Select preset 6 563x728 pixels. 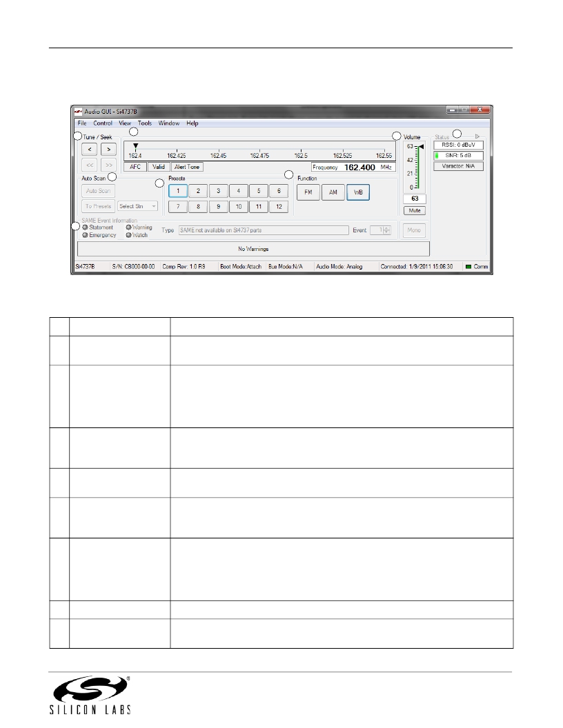[279, 191]
